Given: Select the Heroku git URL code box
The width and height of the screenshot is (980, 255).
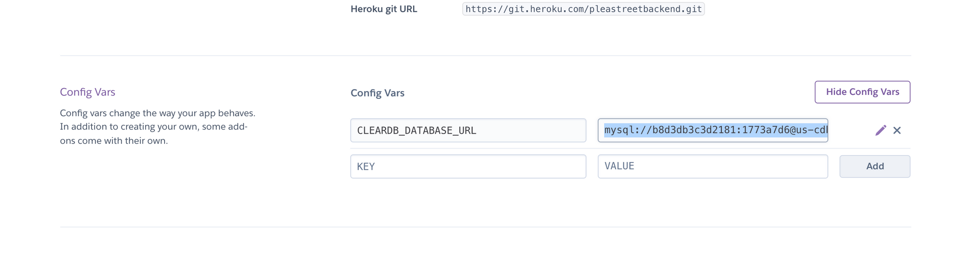Looking at the screenshot, I should tap(583, 9).
